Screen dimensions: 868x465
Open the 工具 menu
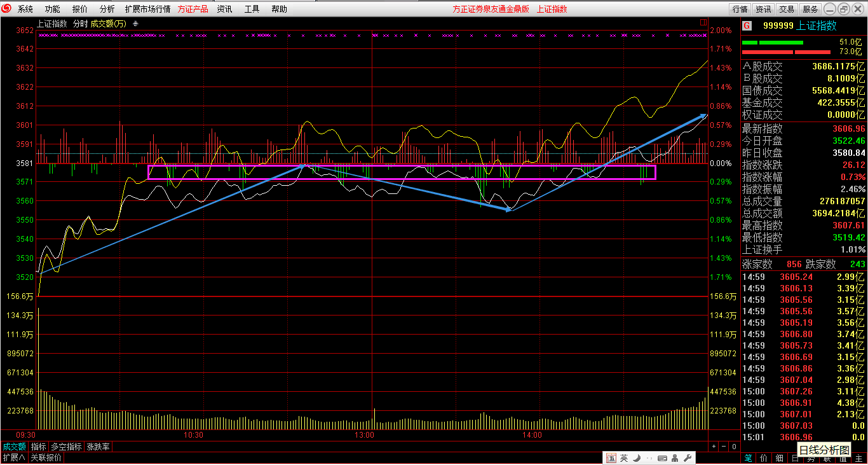tap(252, 9)
